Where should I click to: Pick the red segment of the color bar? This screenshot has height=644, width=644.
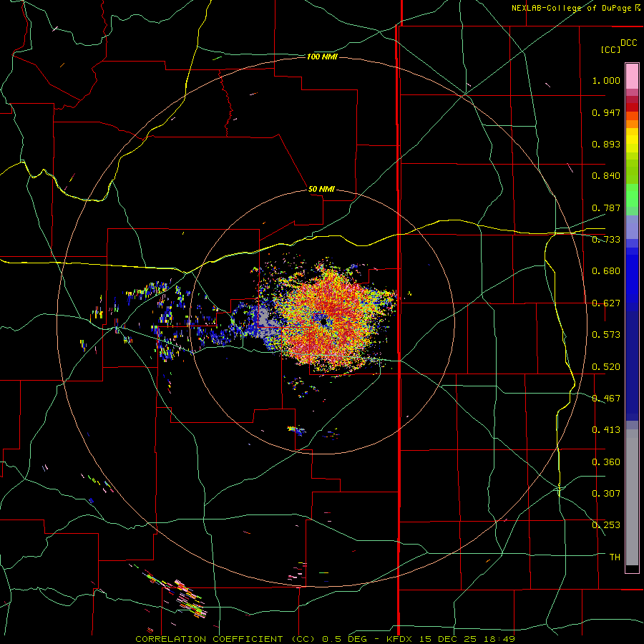(x=632, y=107)
